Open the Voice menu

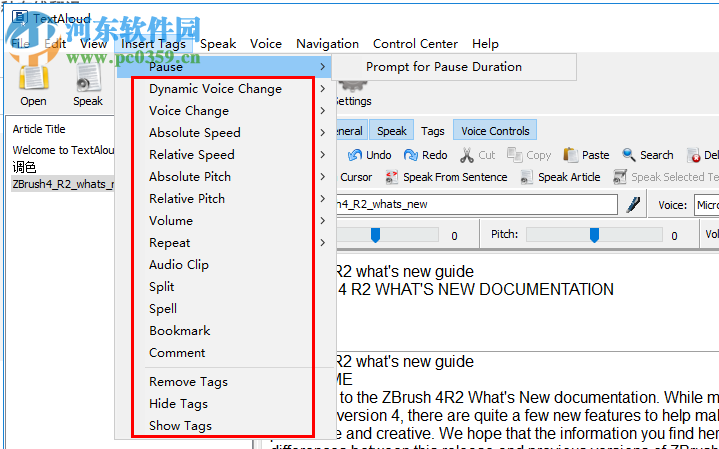click(265, 44)
